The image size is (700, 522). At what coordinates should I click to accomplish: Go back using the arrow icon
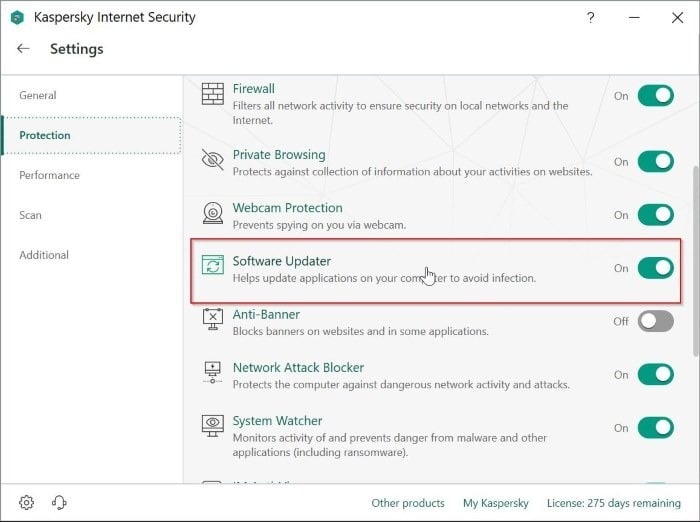tap(23, 49)
